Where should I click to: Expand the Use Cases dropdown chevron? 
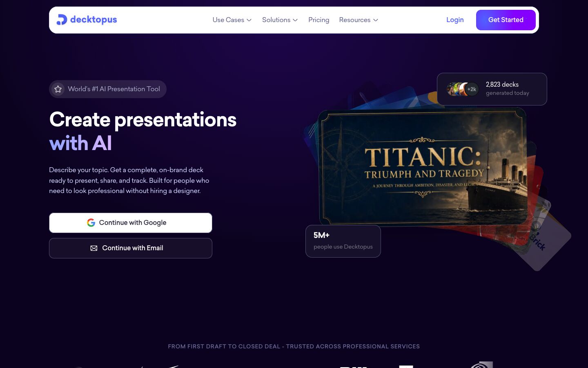pos(249,20)
